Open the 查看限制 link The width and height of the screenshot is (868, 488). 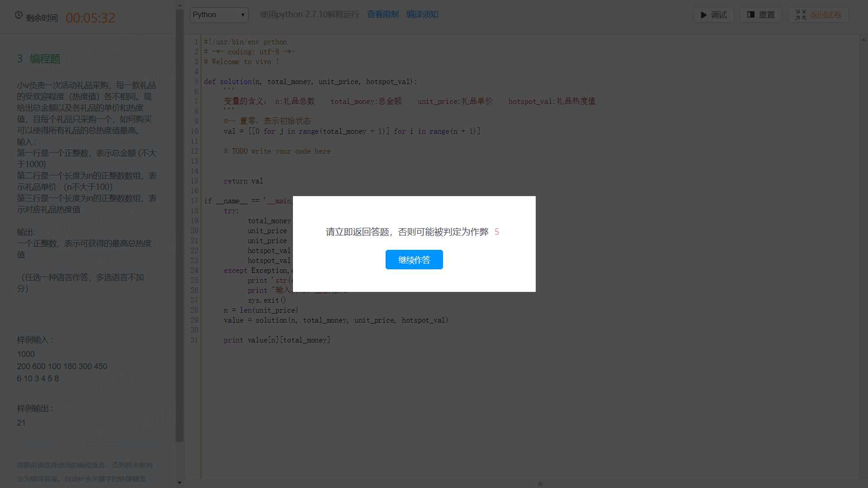[x=382, y=14]
